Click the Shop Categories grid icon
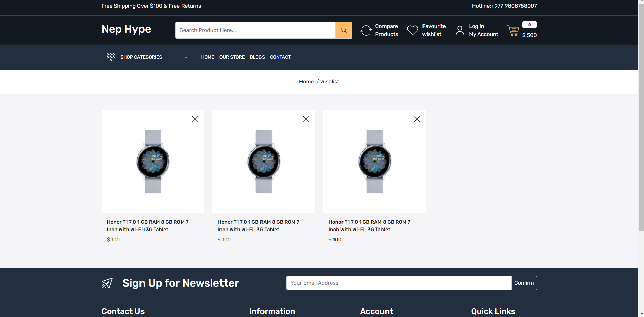This screenshot has width=644, height=317. 110,57
